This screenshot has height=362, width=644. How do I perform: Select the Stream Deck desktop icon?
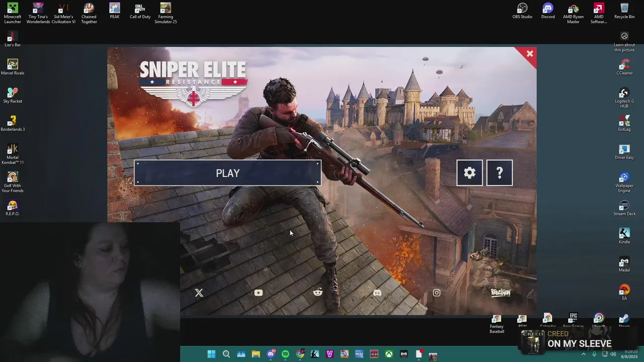tap(624, 208)
